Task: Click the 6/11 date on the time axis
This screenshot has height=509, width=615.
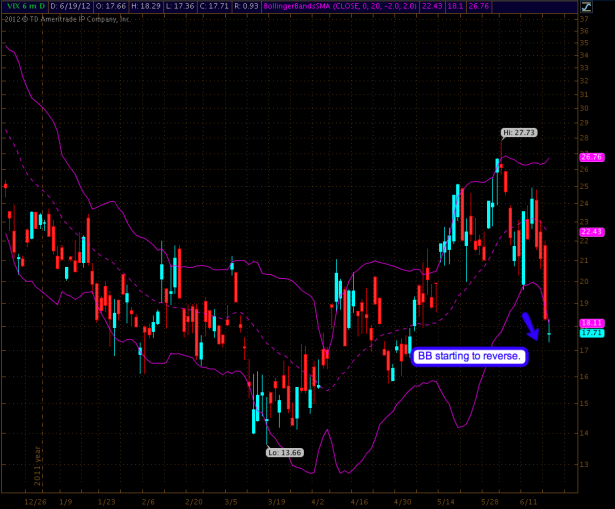Action: (x=531, y=496)
